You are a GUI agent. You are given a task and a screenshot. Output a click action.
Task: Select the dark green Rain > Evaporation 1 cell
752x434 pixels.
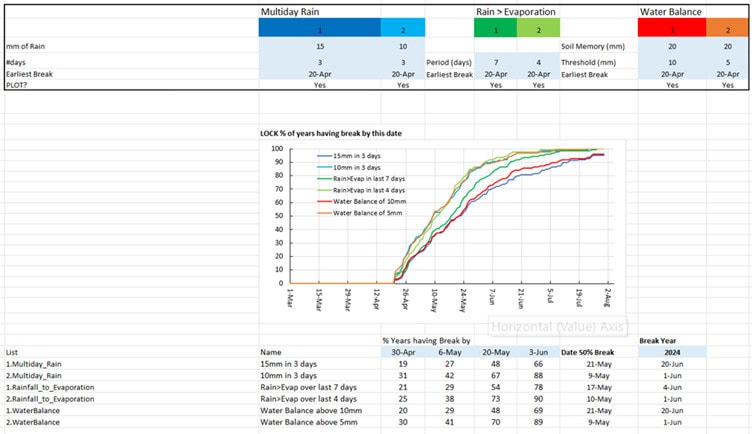(495, 28)
